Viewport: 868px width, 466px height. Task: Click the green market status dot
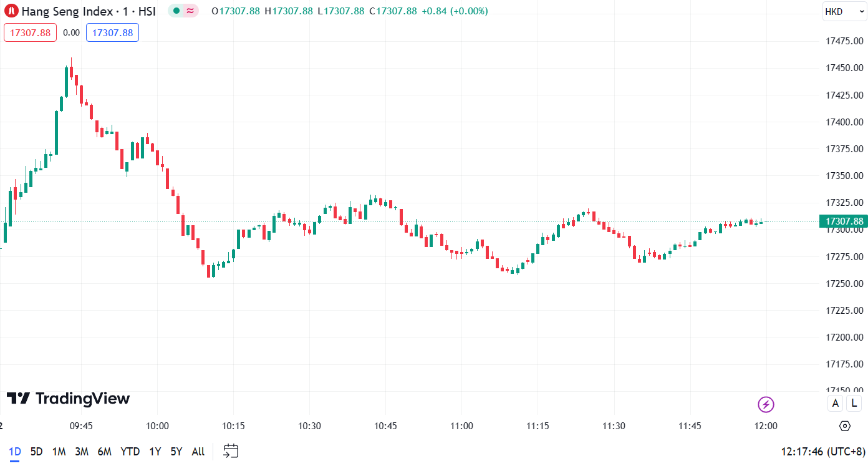pyautogui.click(x=176, y=11)
